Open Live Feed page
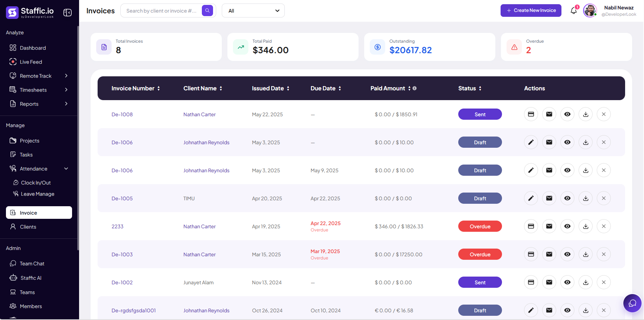The height and width of the screenshot is (320, 644). (x=31, y=62)
